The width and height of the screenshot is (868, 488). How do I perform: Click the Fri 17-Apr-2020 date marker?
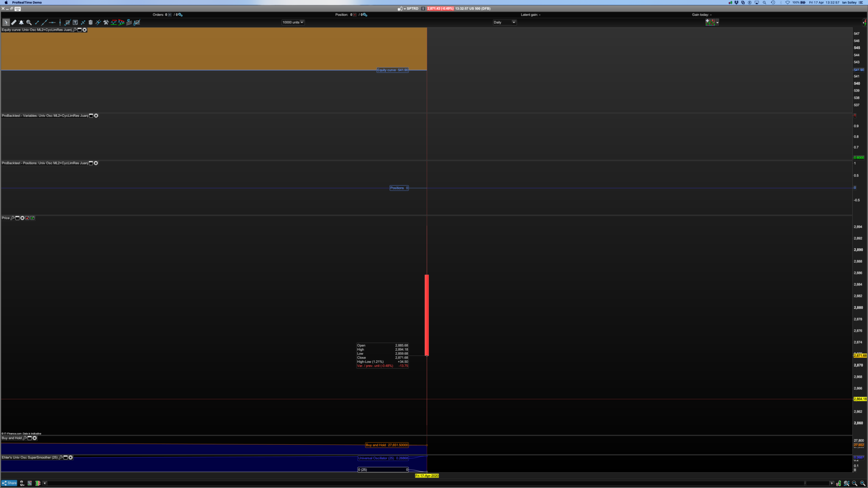(427, 476)
